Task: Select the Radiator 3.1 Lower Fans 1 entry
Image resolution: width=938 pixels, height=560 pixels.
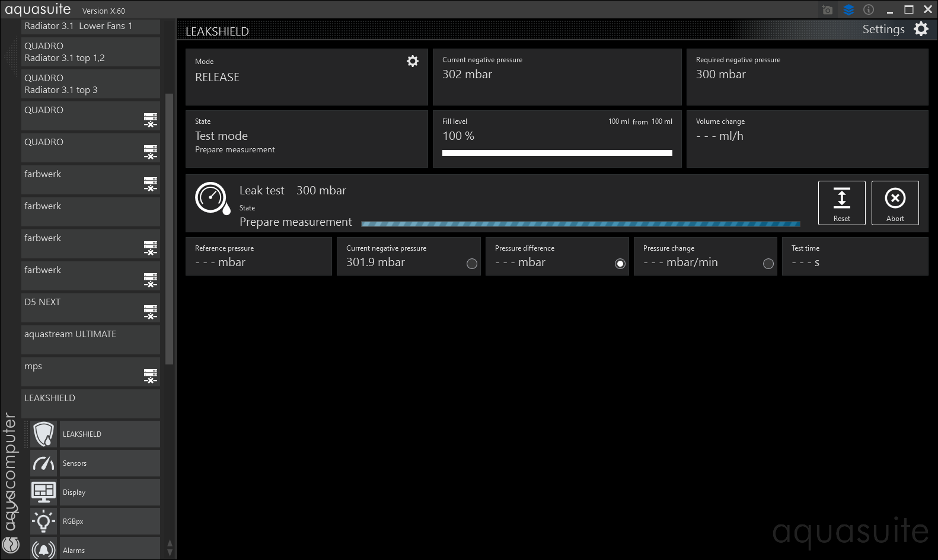Action: (91, 27)
